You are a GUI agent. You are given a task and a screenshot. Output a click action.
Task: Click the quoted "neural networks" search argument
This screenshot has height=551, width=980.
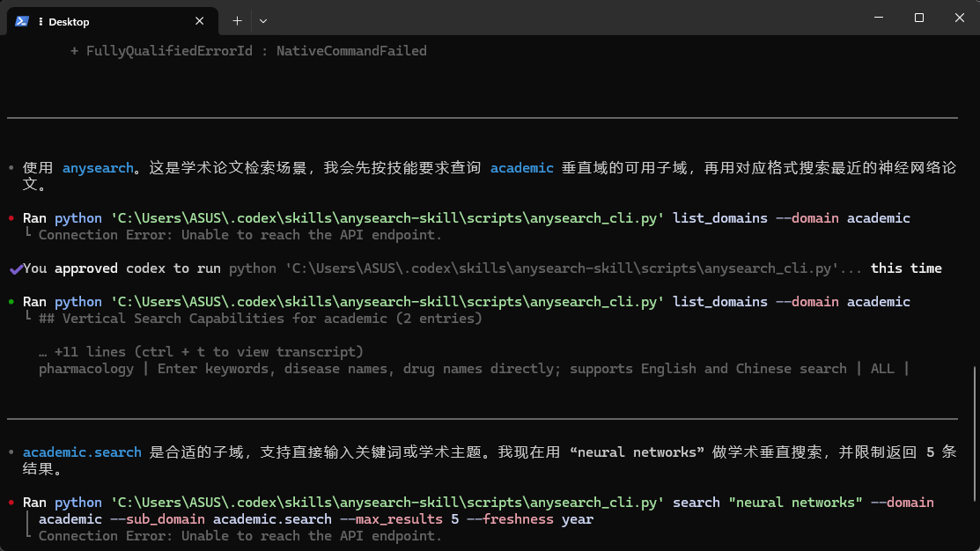(x=796, y=503)
